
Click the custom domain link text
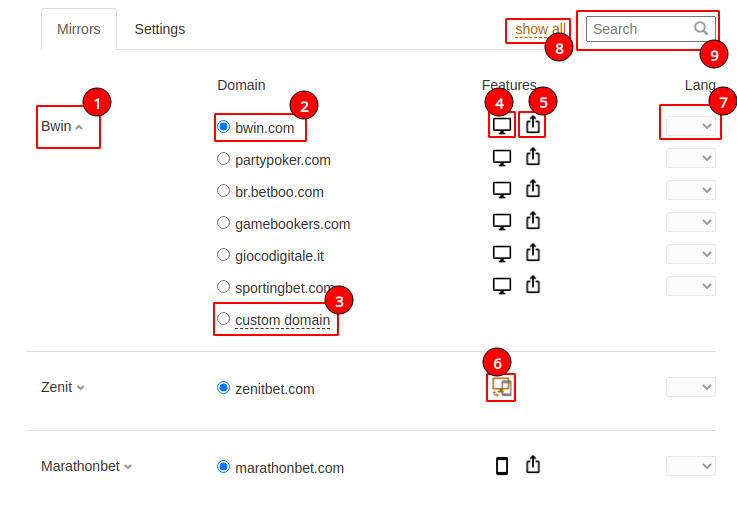point(282,320)
